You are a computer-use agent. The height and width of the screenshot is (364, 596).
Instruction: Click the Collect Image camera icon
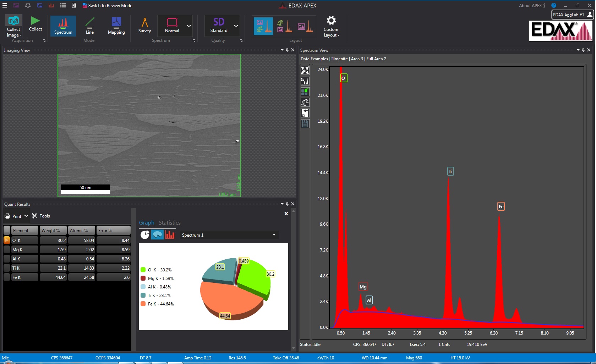coord(13,21)
